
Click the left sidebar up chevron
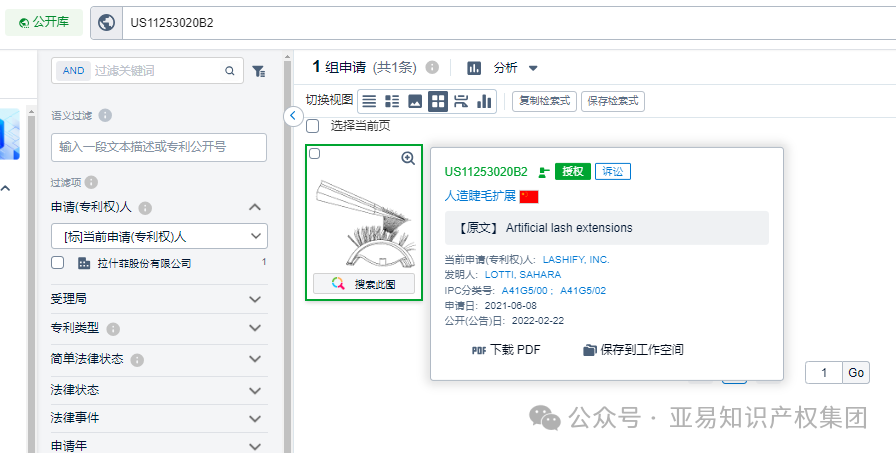point(6,188)
